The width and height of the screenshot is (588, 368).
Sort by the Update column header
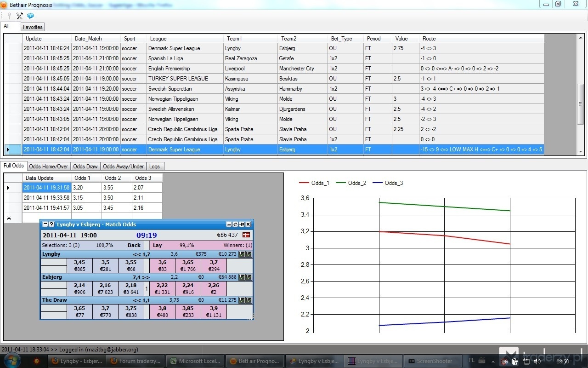click(47, 39)
